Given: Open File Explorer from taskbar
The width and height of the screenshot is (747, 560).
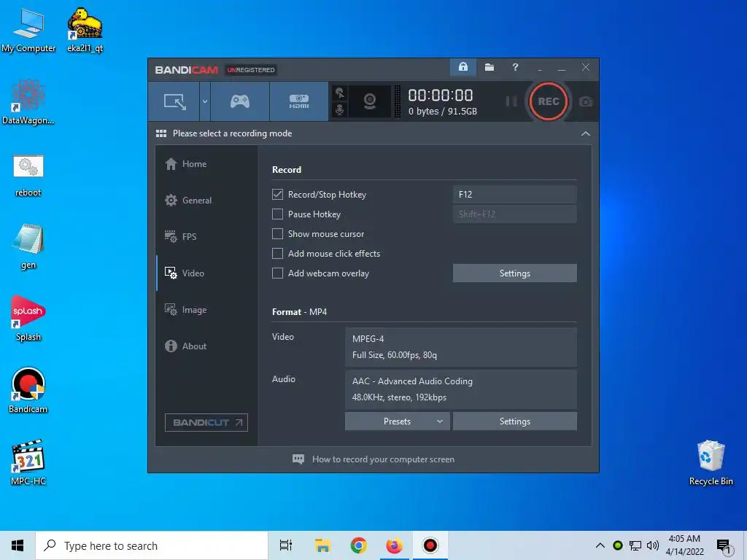Looking at the screenshot, I should (322, 545).
